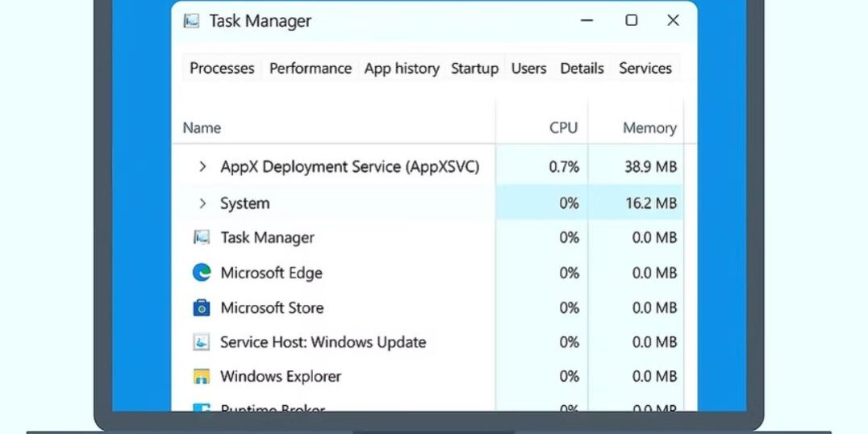Sort processes by the Name column
Viewport: 868px width, 434px height.
tap(202, 127)
